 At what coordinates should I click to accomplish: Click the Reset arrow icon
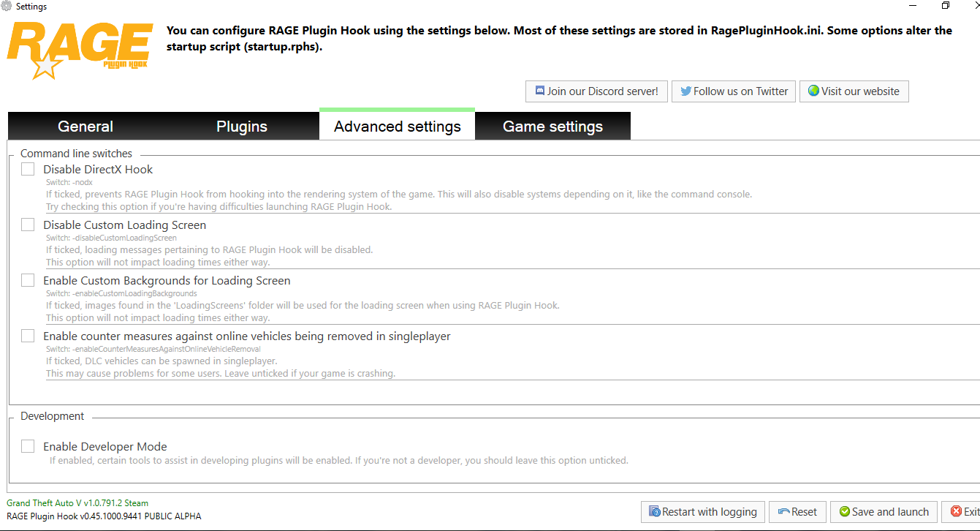(783, 512)
